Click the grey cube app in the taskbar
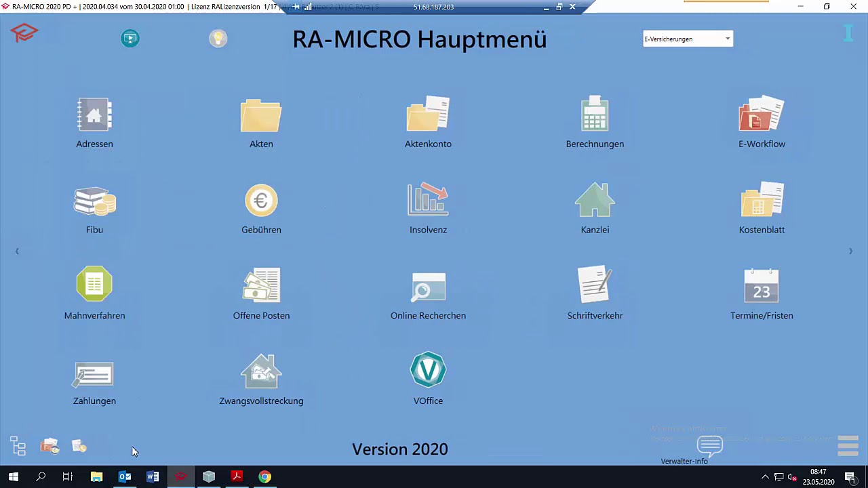 [x=208, y=476]
